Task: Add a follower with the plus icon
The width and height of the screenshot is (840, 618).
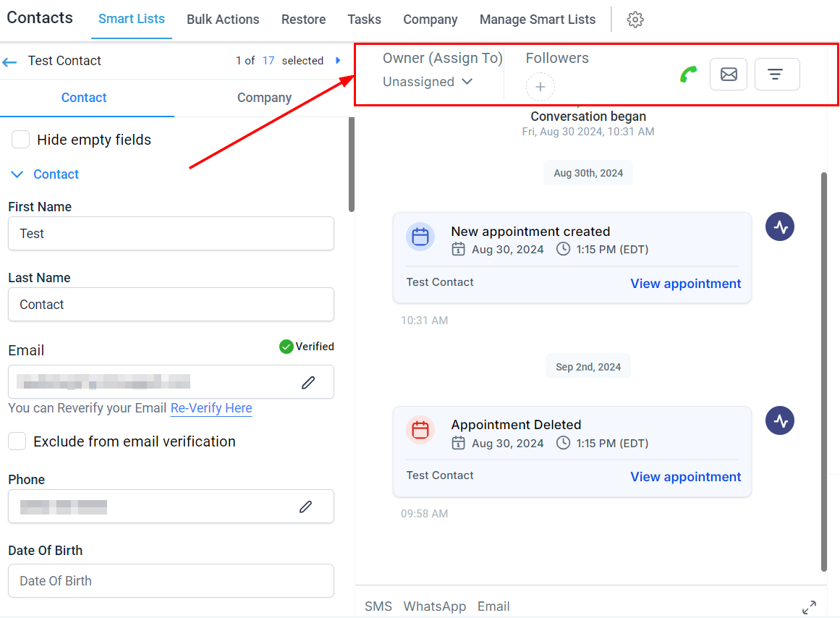Action: tap(540, 86)
